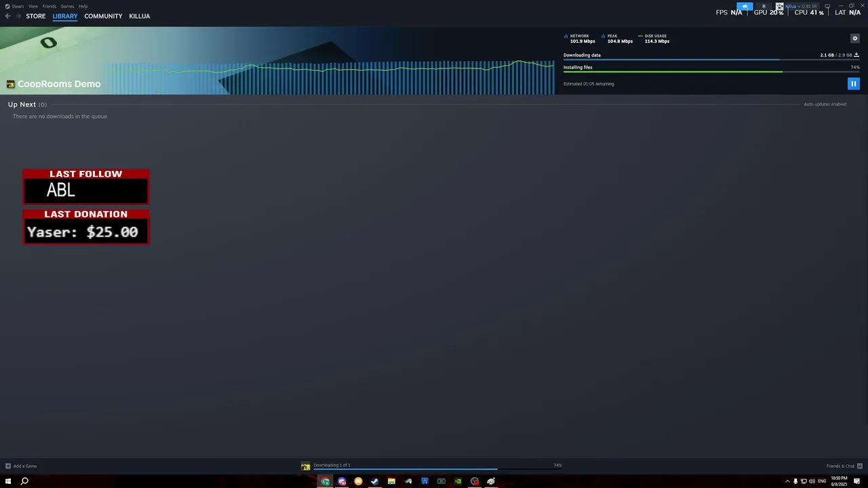The height and width of the screenshot is (488, 868).
Task: Open Chrome from the taskbar
Action: click(325, 481)
